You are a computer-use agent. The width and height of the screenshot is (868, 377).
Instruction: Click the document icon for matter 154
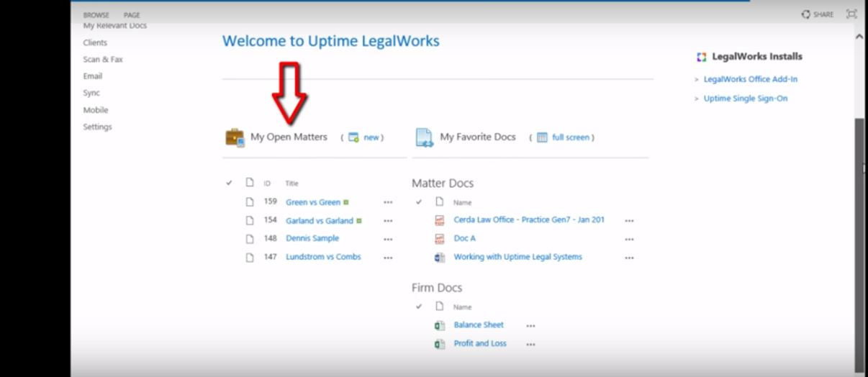[x=250, y=221]
